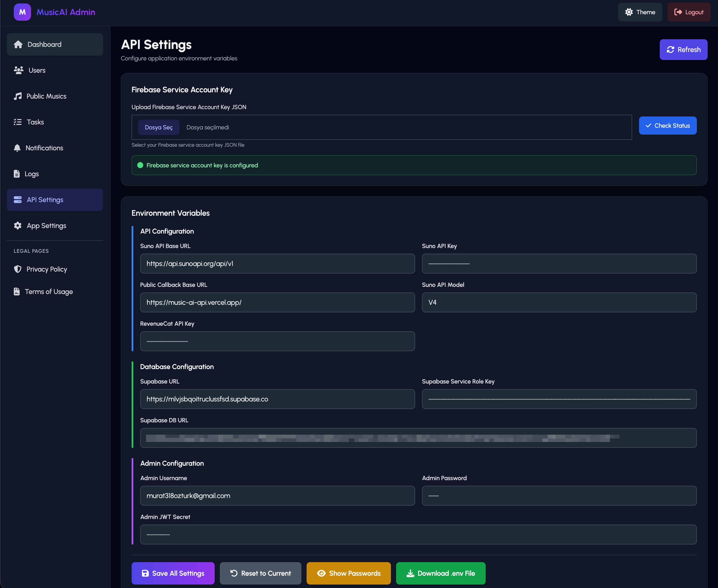The image size is (718, 588).
Task: Click the Dashboard home icon
Action: click(x=18, y=44)
